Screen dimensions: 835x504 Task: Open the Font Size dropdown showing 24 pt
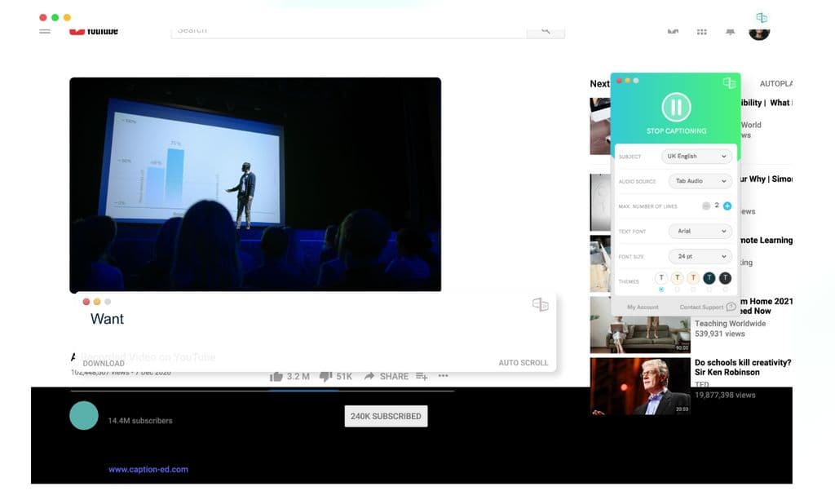(x=700, y=256)
